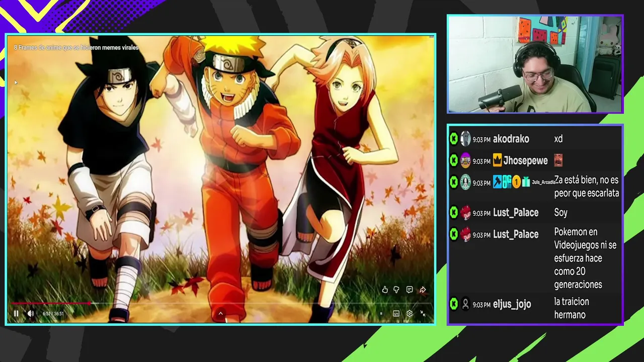
Task: Click the gold number 1 badge
Action: [516, 182]
